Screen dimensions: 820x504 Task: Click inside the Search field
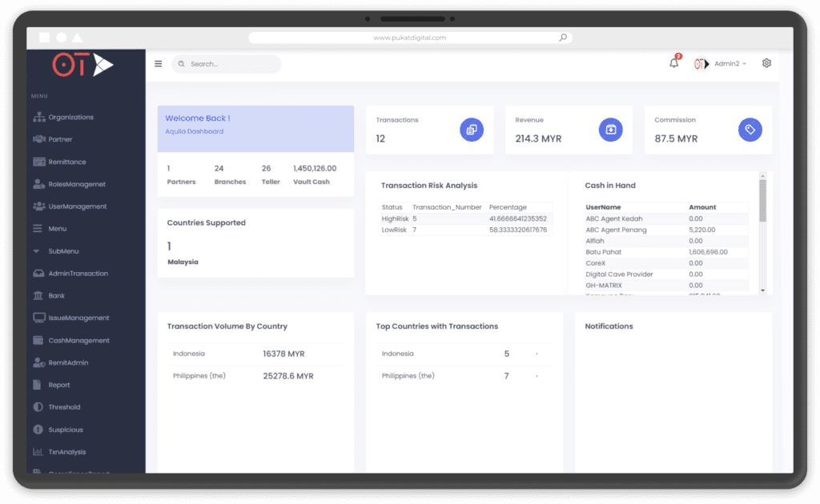click(224, 63)
